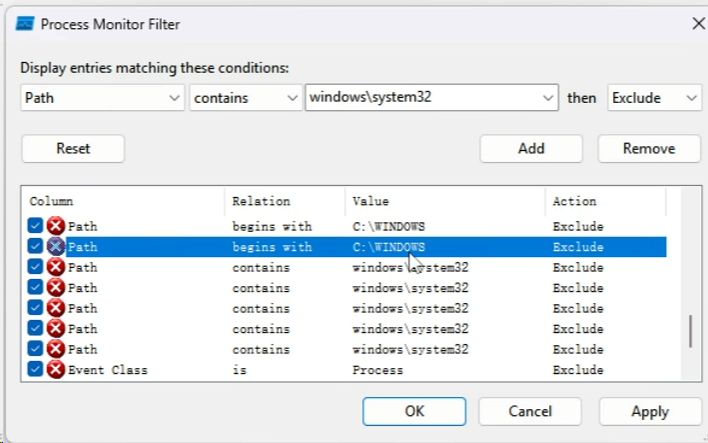The height and width of the screenshot is (443, 708).
Task: Confirm with the OK button
Action: (x=415, y=411)
